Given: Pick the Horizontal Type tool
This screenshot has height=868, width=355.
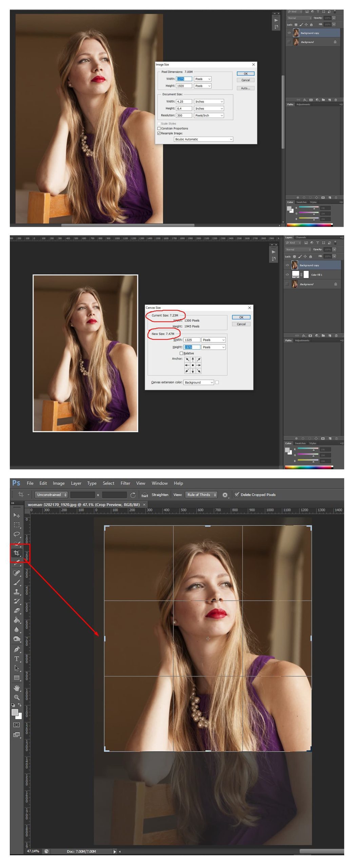Looking at the screenshot, I should click(x=16, y=658).
